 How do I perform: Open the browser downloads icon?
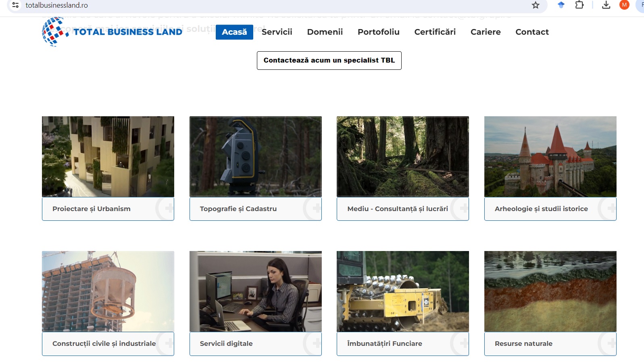tap(606, 5)
